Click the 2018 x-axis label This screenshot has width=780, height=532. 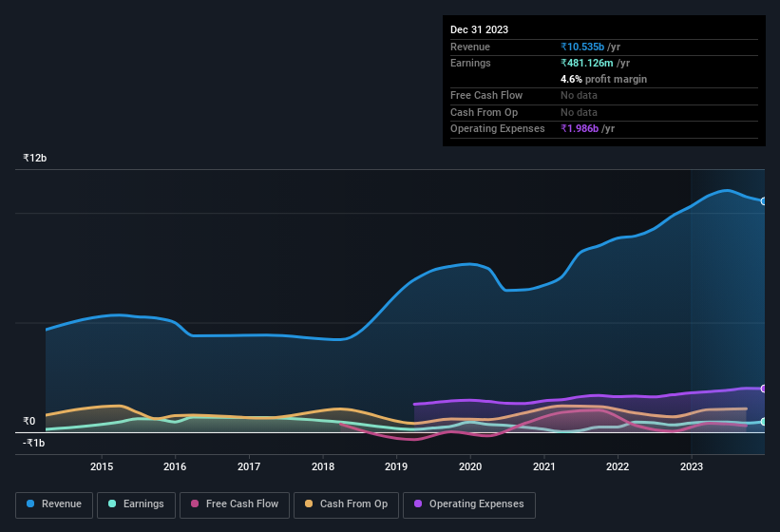click(x=323, y=466)
